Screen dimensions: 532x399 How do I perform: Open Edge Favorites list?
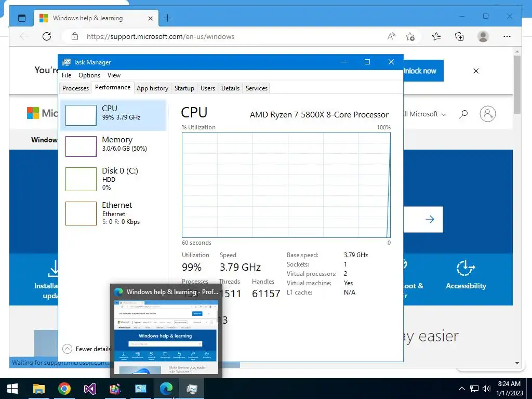click(x=436, y=36)
